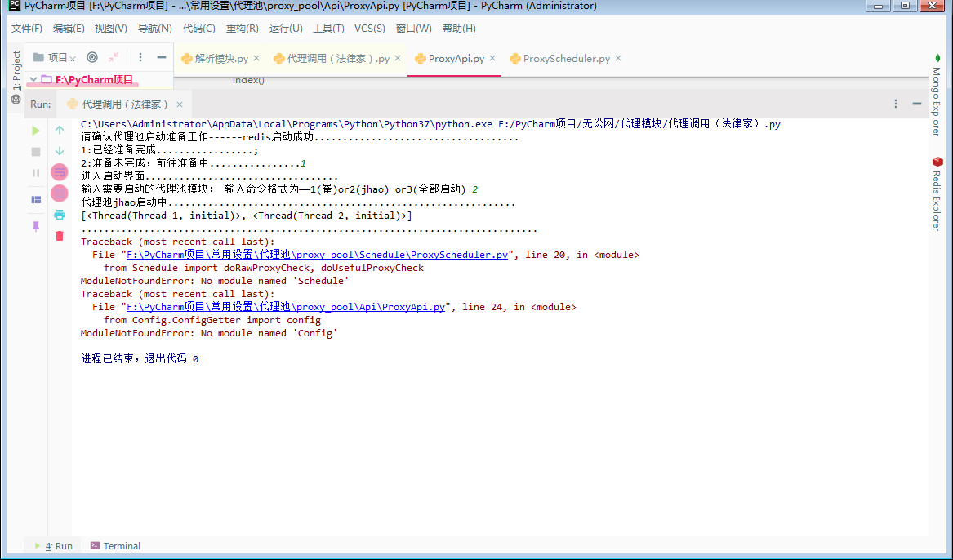Image resolution: width=953 pixels, height=560 pixels.
Task: Click the 'from Config.ConfigGetter import config' line
Action: click(x=212, y=320)
